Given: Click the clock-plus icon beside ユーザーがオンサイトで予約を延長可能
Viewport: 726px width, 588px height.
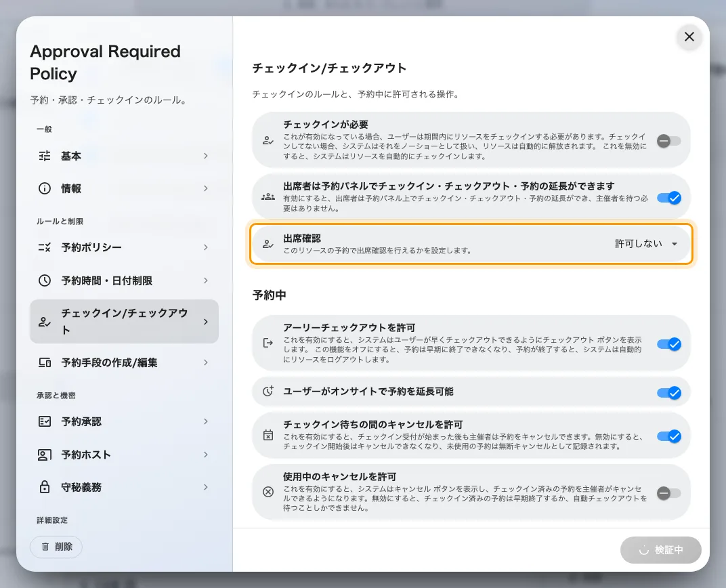Looking at the screenshot, I should tap(268, 392).
